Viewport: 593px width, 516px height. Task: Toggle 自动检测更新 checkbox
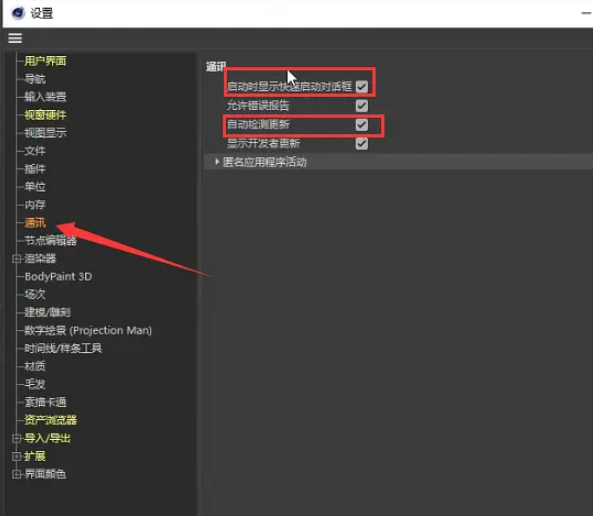coord(362,124)
